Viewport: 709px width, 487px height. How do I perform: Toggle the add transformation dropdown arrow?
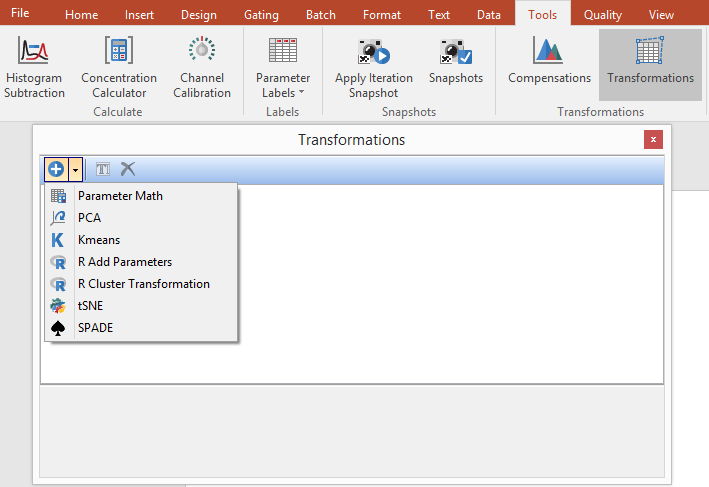tap(75, 169)
